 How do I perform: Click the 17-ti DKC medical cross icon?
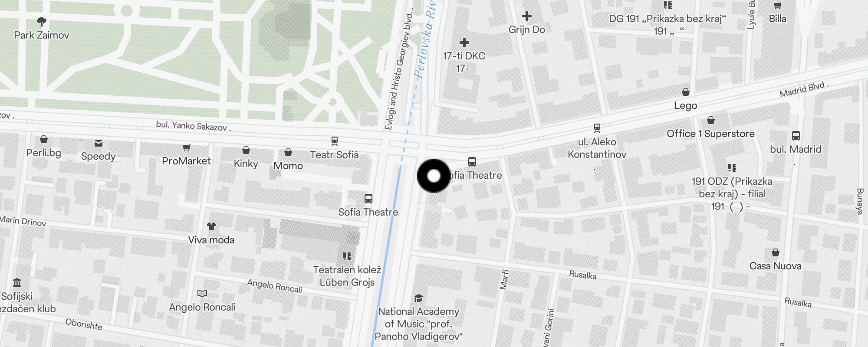(464, 43)
